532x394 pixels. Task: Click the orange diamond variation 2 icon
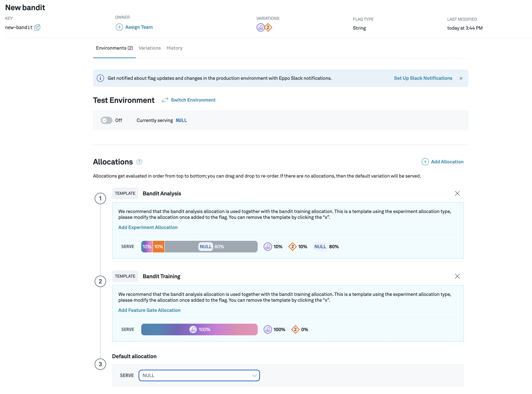[x=268, y=27]
